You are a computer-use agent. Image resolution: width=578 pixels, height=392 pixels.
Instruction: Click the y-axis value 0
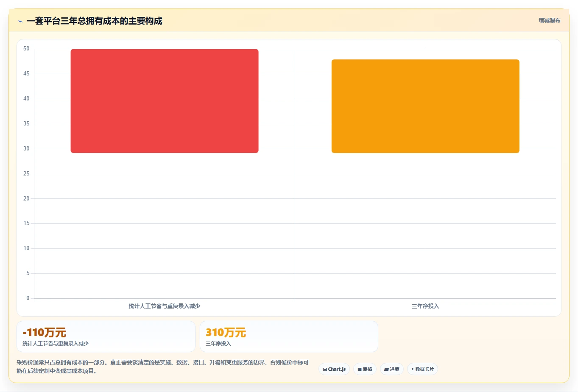(x=28, y=298)
